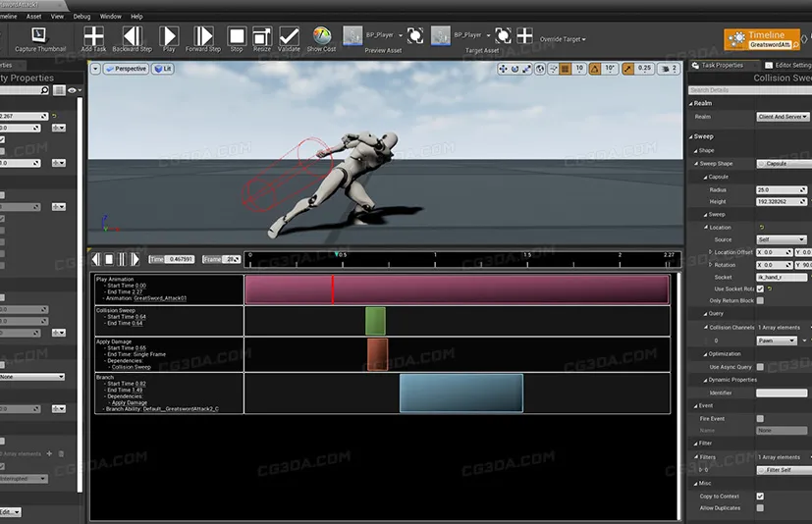Toggle rotation snapping triangle icon
Screen dimensions: 812x524
point(595,69)
